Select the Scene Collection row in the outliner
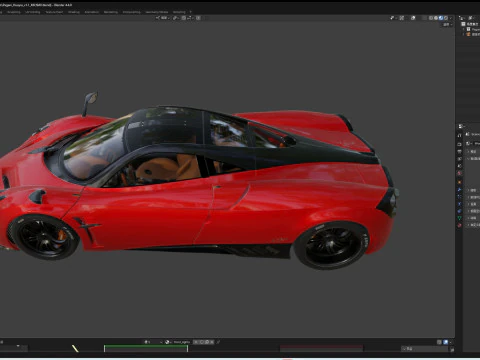The image size is (480, 360). (x=471, y=24)
